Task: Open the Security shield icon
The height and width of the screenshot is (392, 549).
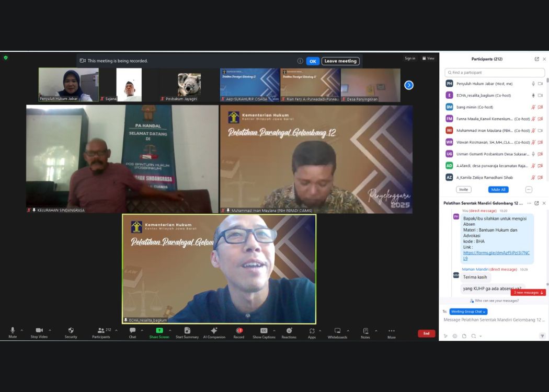Action: pos(71,331)
